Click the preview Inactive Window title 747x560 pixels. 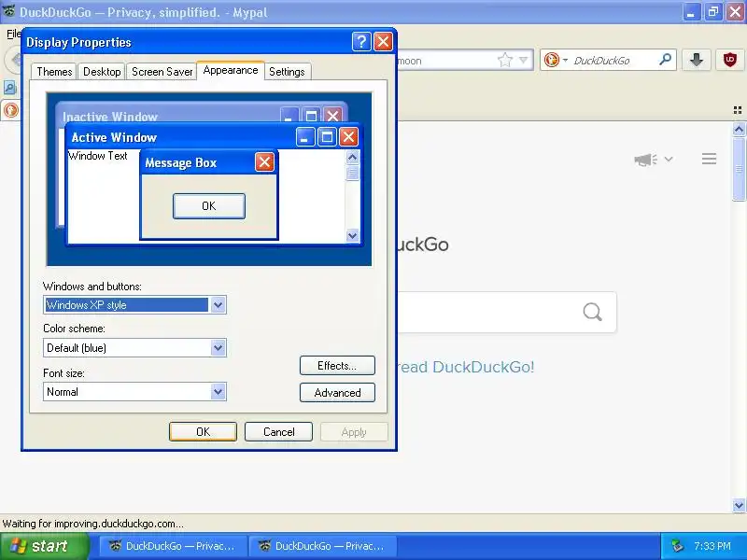(110, 117)
